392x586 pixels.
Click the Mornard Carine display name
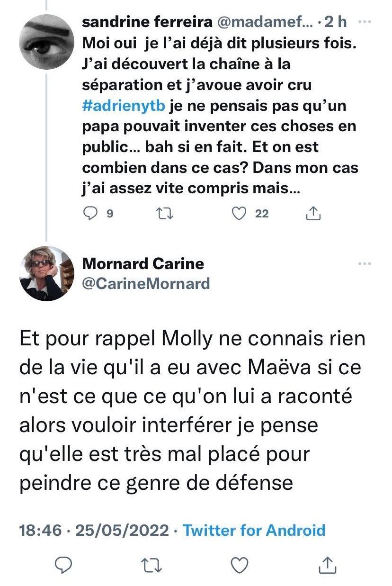143,263
